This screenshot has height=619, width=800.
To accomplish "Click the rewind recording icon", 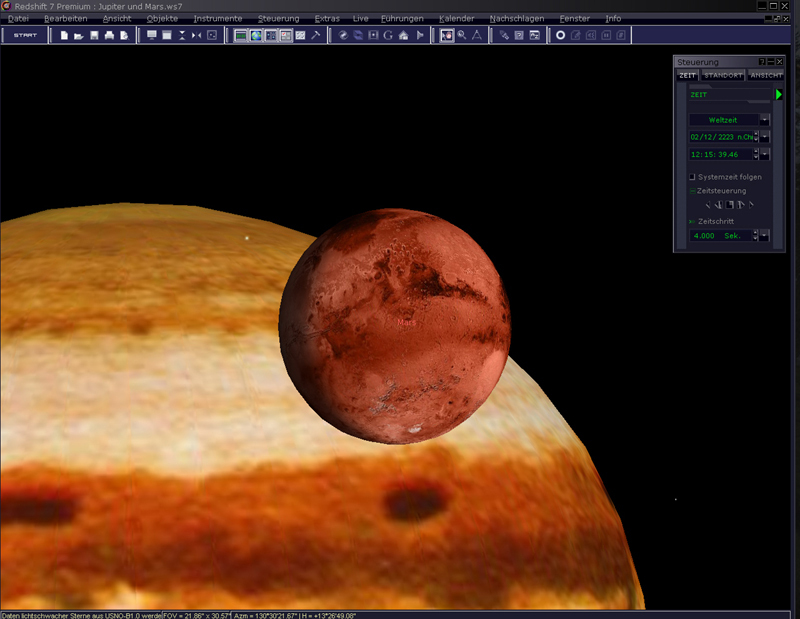I will [591, 35].
